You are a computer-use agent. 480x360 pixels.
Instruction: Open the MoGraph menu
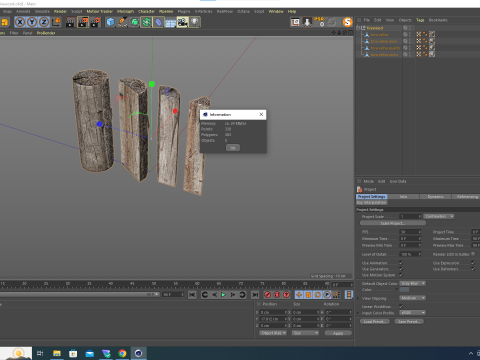point(125,11)
